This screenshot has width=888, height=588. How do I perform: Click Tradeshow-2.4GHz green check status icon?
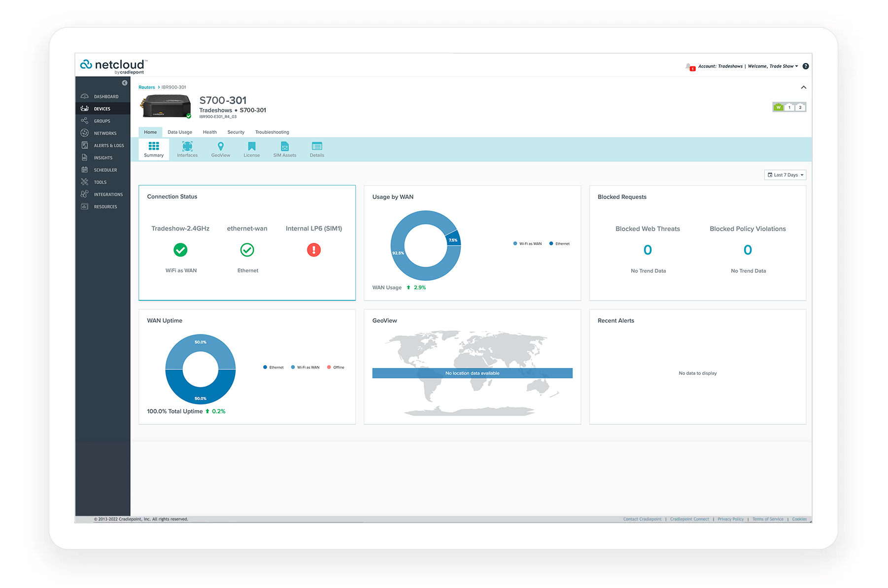(180, 250)
